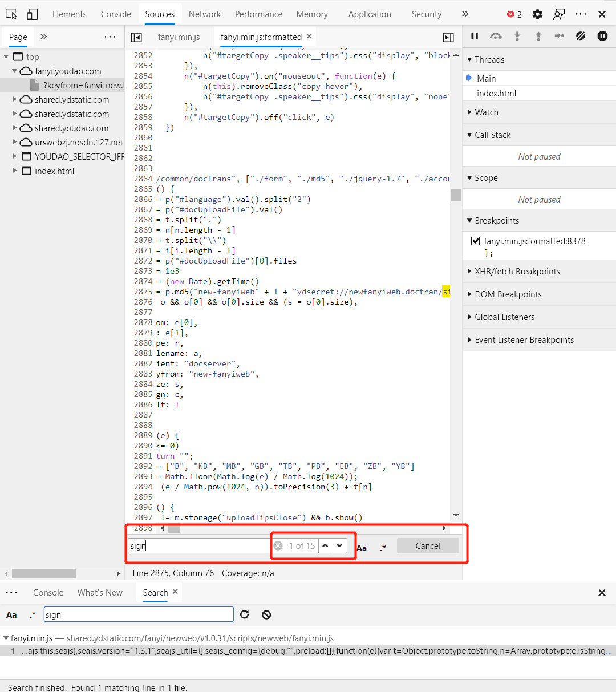Go to next search match
This screenshot has width=616, height=692.
(339, 545)
